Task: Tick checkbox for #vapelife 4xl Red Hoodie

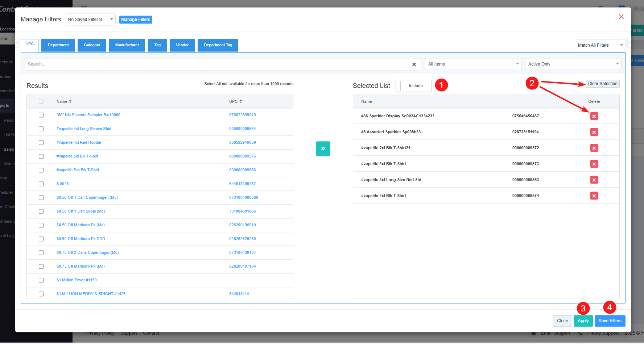Action: coord(41,143)
